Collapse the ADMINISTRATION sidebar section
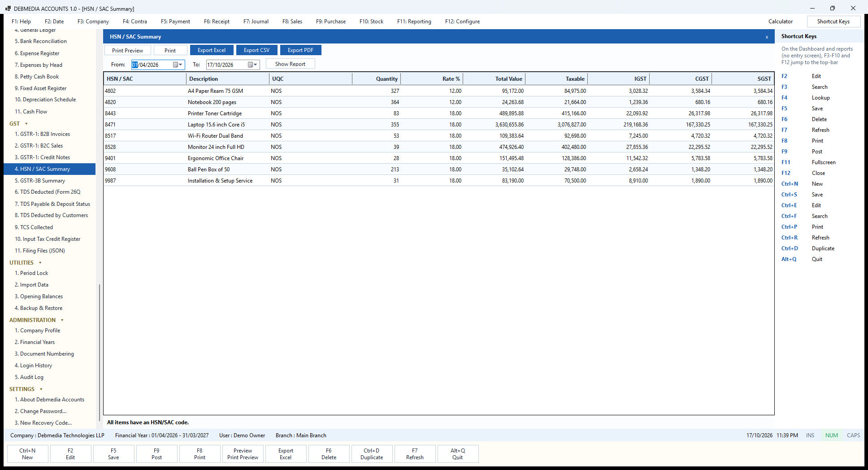 62,320
